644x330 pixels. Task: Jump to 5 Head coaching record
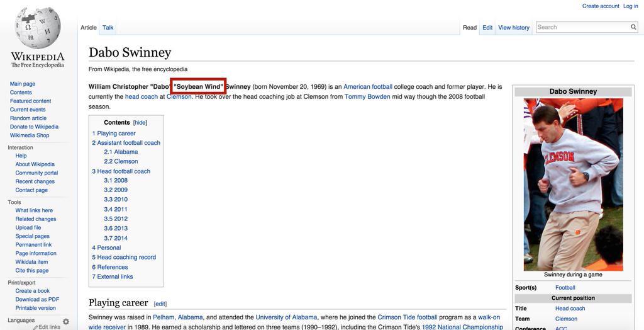[124, 258]
